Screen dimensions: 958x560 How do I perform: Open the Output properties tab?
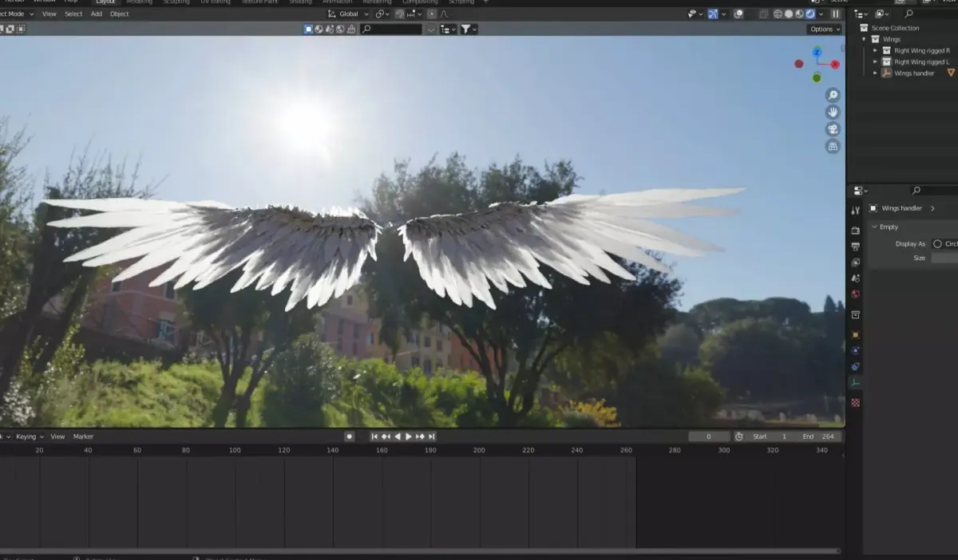855,246
